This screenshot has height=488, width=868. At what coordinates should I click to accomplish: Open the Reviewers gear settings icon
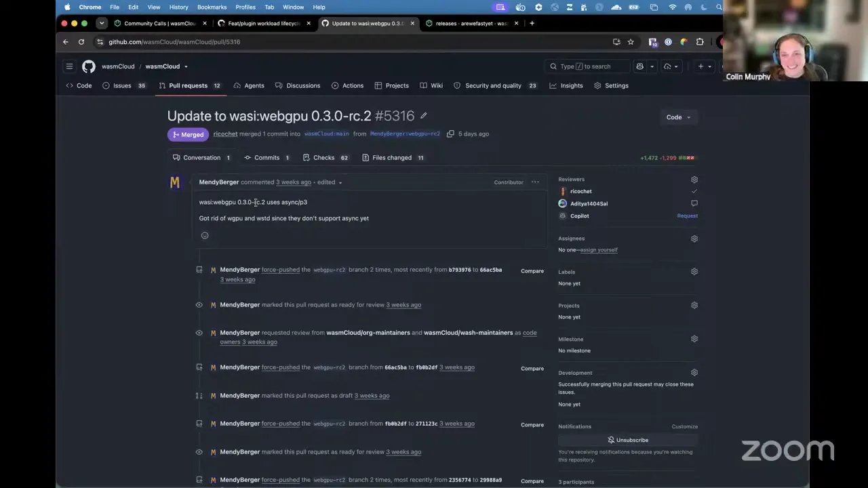click(x=694, y=180)
